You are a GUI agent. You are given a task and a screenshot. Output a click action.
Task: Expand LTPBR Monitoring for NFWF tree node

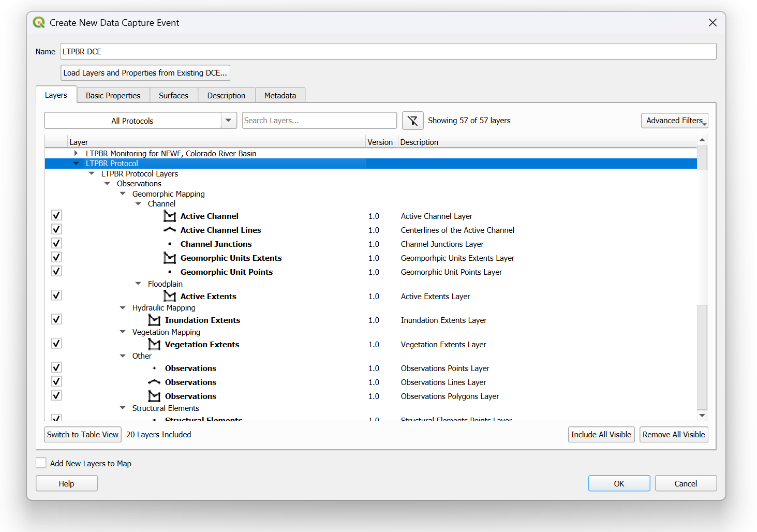(76, 154)
